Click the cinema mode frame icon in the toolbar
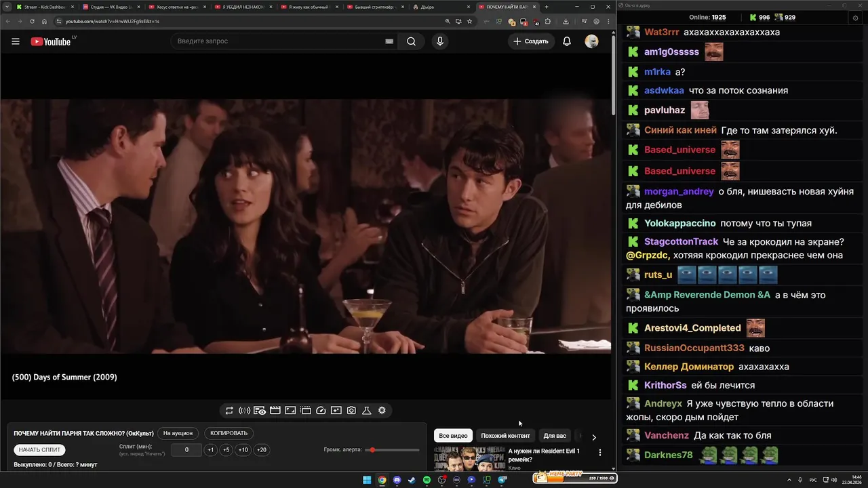This screenshot has height=488, width=868. pyautogui.click(x=290, y=411)
